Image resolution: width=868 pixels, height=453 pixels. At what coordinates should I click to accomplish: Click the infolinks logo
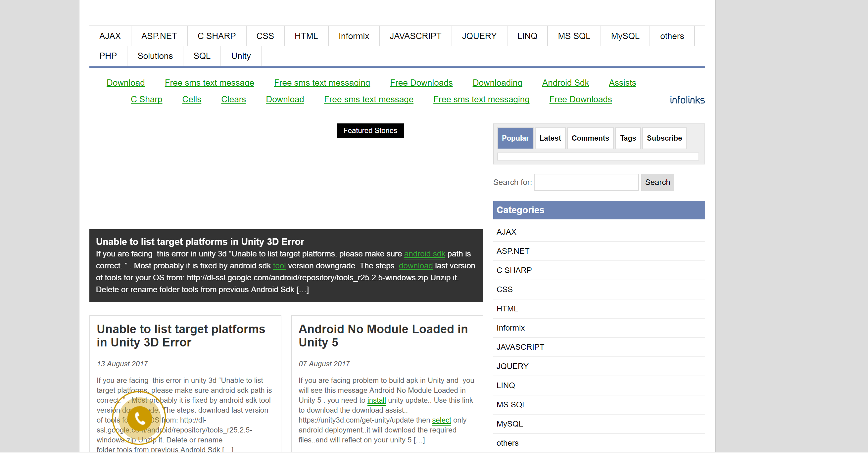tap(687, 100)
